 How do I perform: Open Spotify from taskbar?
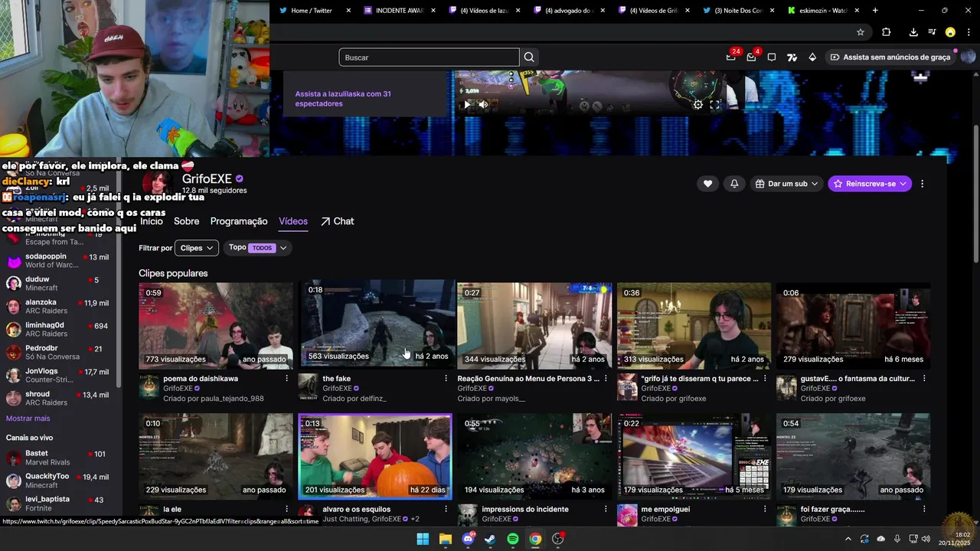coord(513,539)
